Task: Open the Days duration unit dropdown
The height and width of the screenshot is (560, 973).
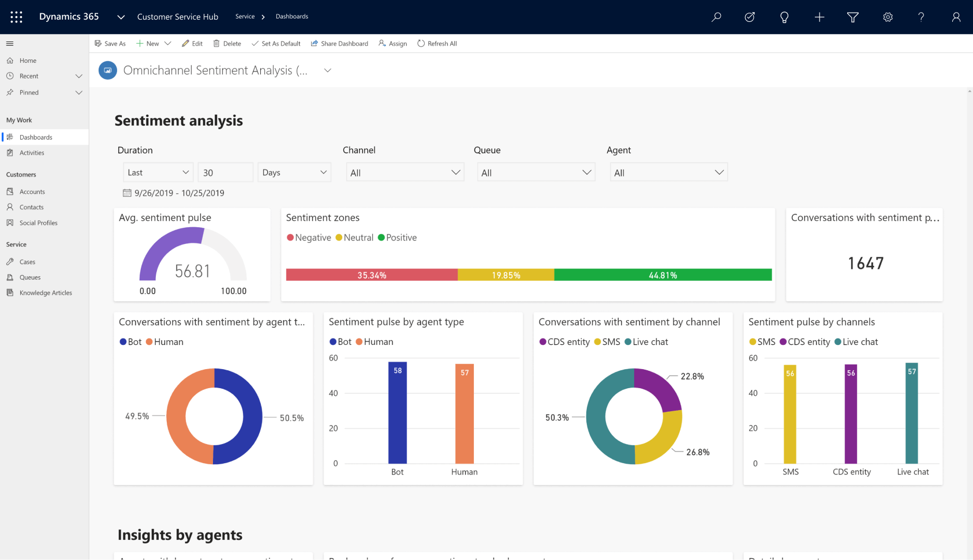Action: pos(294,172)
